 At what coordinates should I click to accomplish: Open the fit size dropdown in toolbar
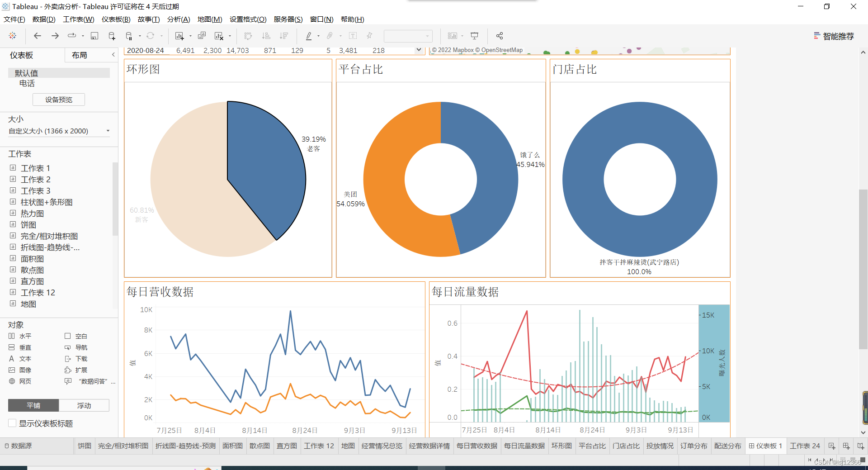coord(408,36)
